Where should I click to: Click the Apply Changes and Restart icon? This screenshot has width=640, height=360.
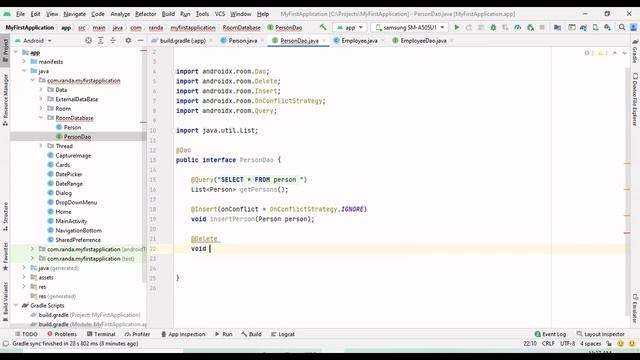click(x=469, y=27)
